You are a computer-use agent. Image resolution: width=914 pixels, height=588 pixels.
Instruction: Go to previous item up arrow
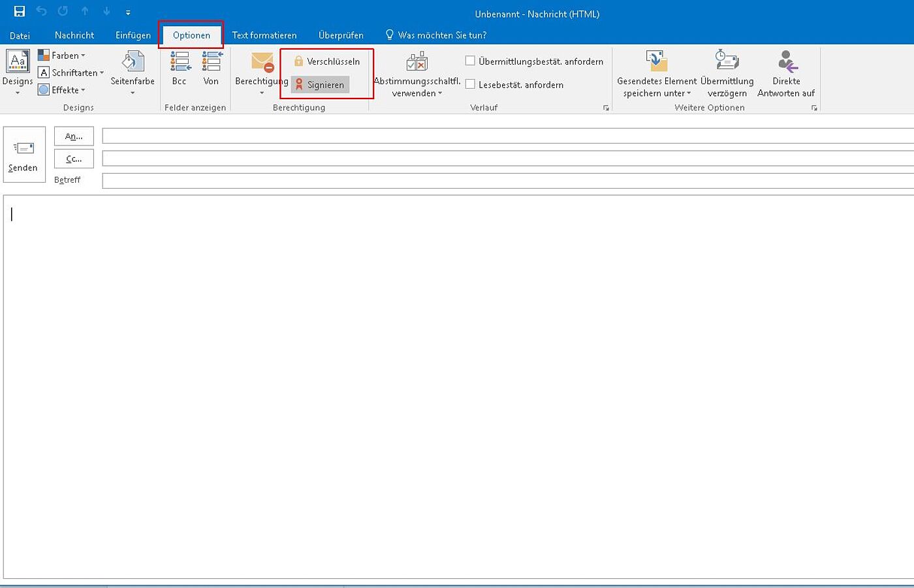(x=85, y=11)
